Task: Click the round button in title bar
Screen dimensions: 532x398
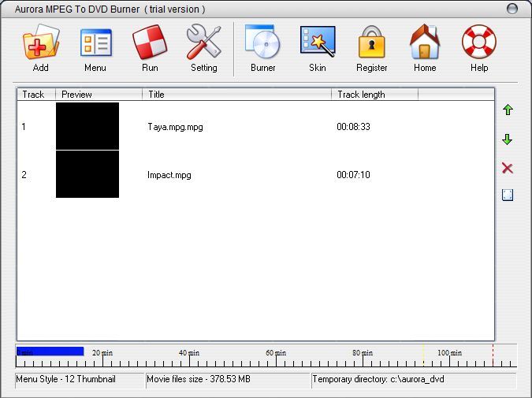Action: click(x=512, y=9)
